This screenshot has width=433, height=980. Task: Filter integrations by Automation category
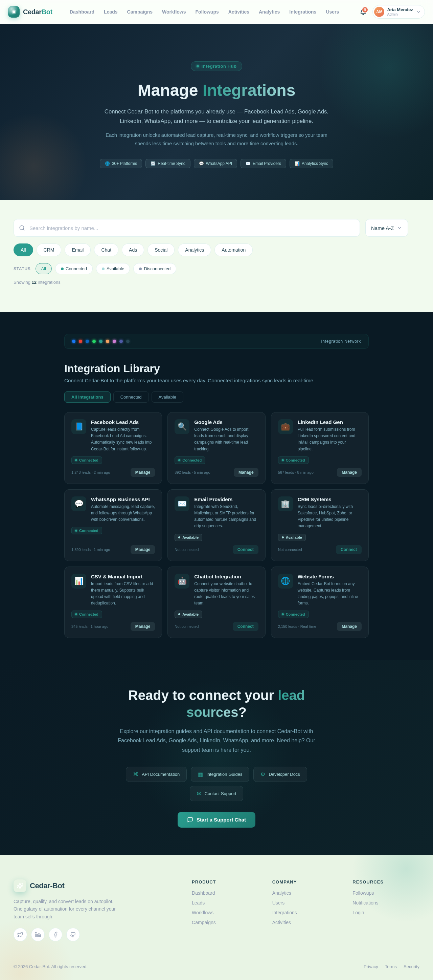click(x=233, y=250)
